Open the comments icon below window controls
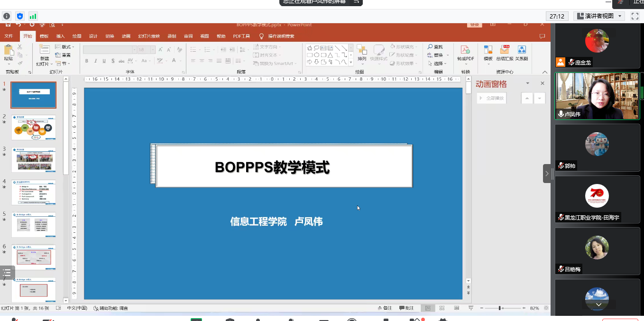 [x=542, y=36]
